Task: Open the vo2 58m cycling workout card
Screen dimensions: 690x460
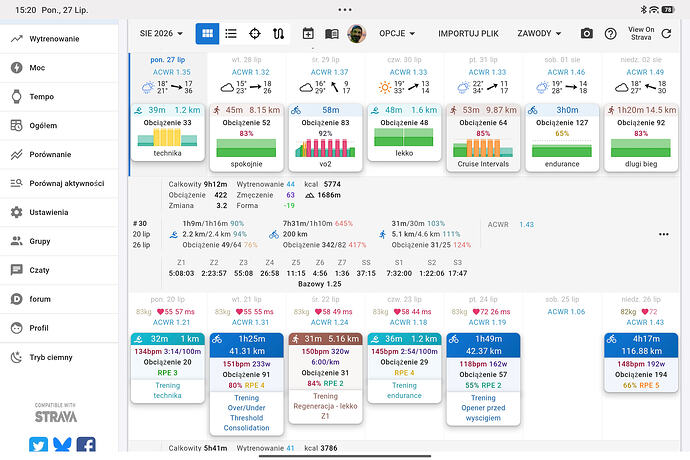Action: coord(325,137)
